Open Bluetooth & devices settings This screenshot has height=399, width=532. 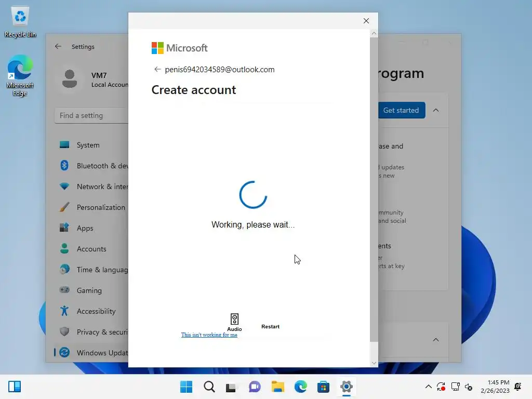click(x=91, y=166)
